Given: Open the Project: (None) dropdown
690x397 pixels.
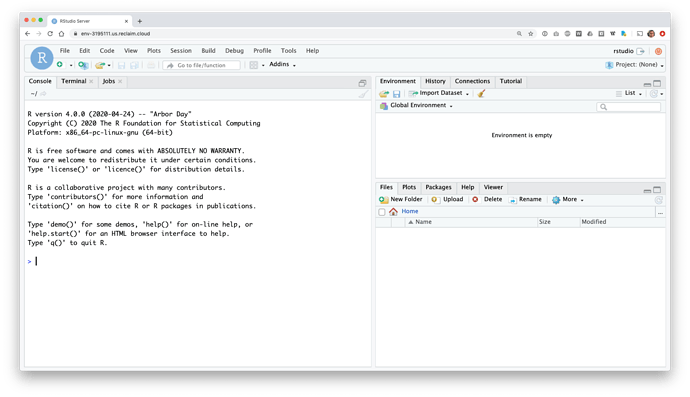Looking at the screenshot, I should pyautogui.click(x=634, y=65).
